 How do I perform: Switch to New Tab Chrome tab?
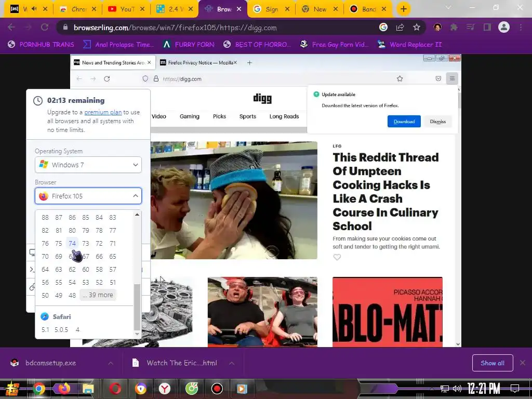320,9
